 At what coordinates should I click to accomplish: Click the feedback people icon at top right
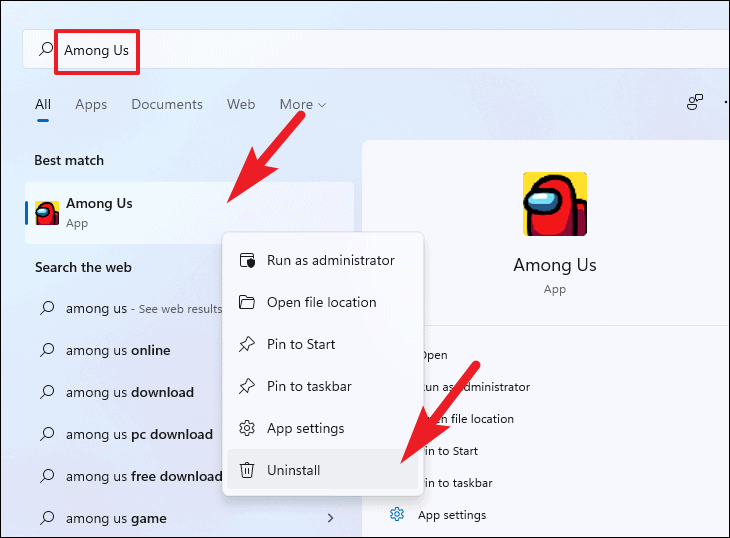[x=695, y=102]
